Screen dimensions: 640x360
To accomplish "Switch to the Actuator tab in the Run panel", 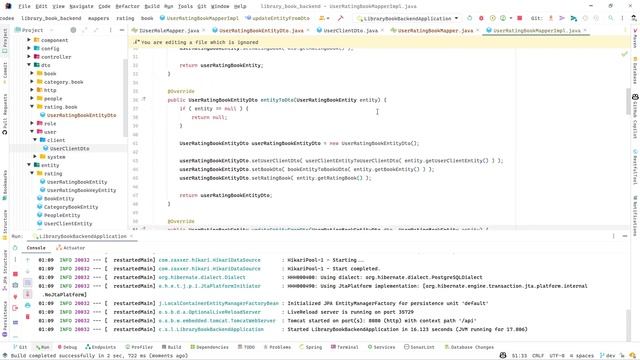I will point(71,248).
